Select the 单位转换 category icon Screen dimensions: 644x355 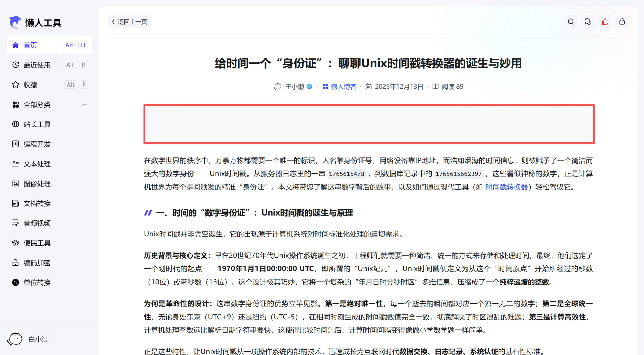tap(16, 283)
